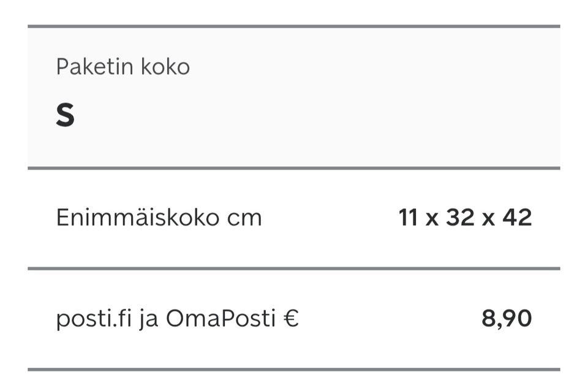
Task: Click the separator line below the gray header
Action: click(x=294, y=167)
